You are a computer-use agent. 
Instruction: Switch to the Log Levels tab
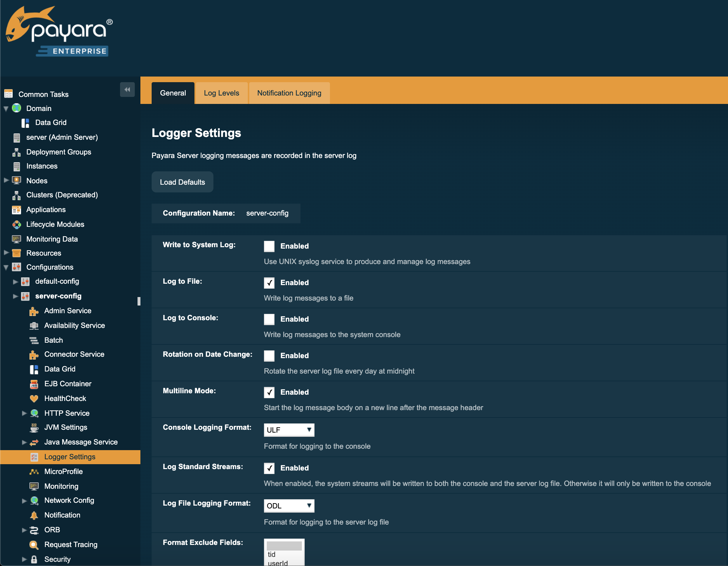coord(221,93)
